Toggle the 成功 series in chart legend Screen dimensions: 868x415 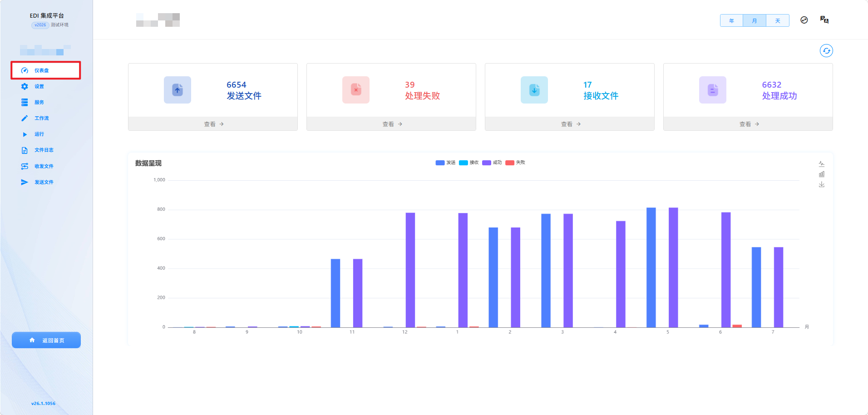tap(492, 163)
